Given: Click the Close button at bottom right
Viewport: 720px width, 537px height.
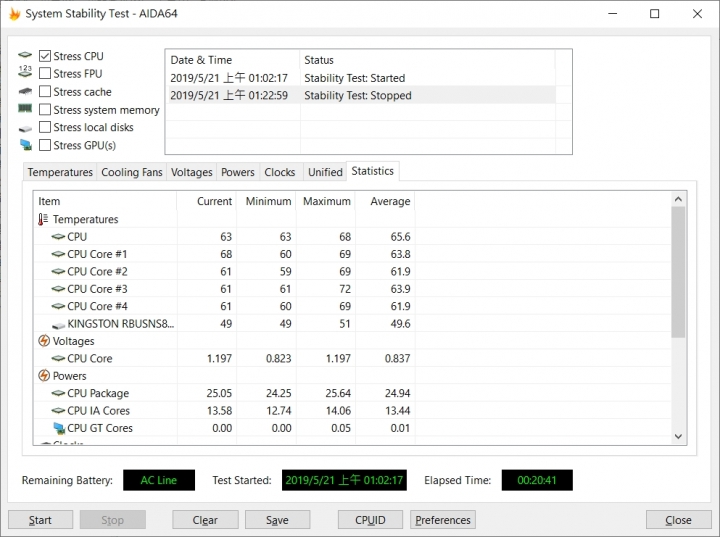Looking at the screenshot, I should 679,520.
